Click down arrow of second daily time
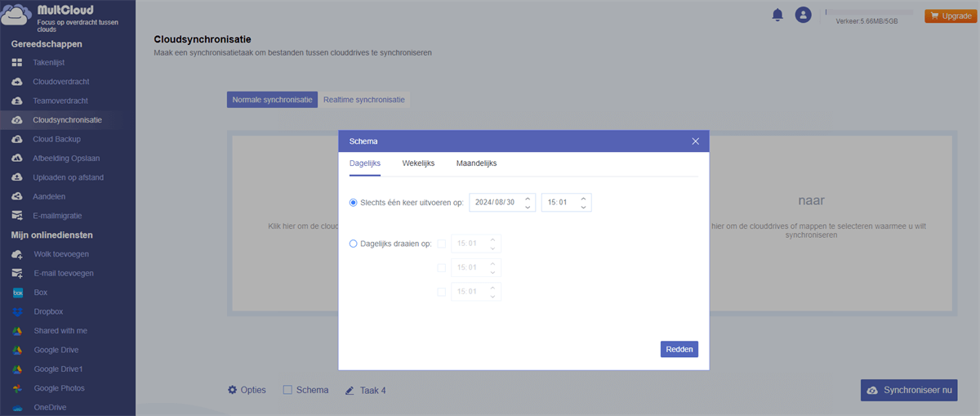Viewport: 980px width, 416px height. (492, 272)
